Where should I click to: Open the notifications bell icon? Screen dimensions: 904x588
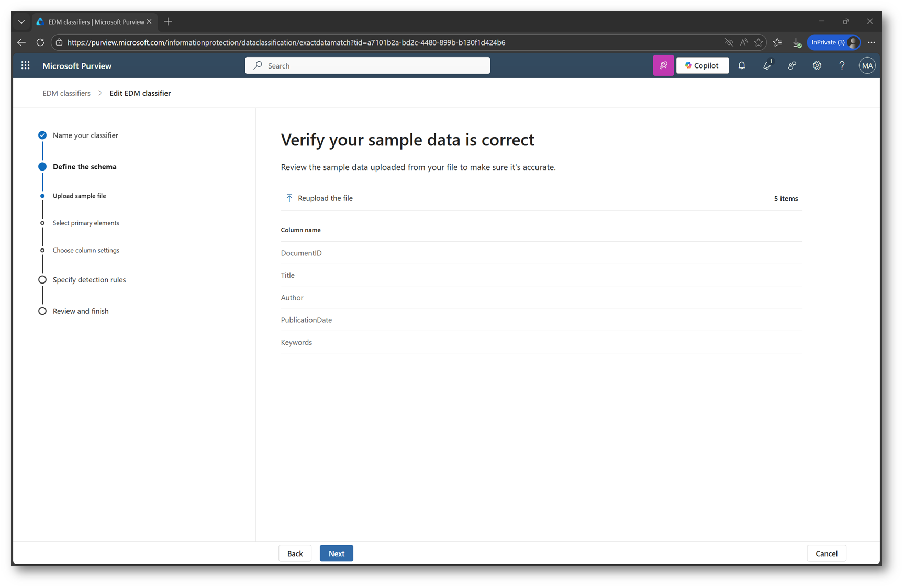(x=742, y=65)
